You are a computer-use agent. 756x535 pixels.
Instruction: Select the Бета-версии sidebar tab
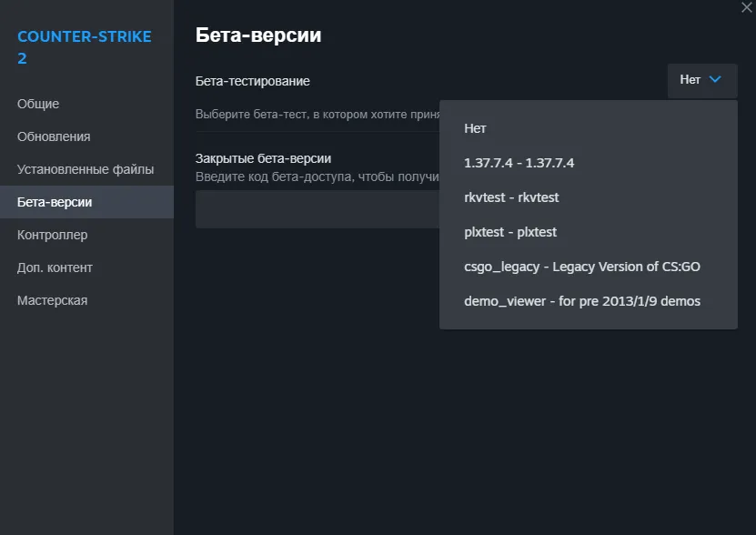click(x=86, y=202)
